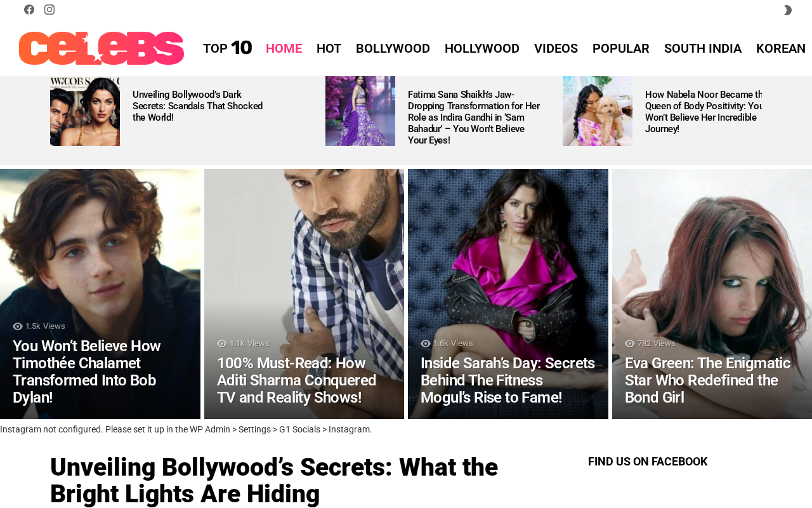This screenshot has width=812, height=508.
Task: Open the Videos menu item
Action: pos(556,48)
